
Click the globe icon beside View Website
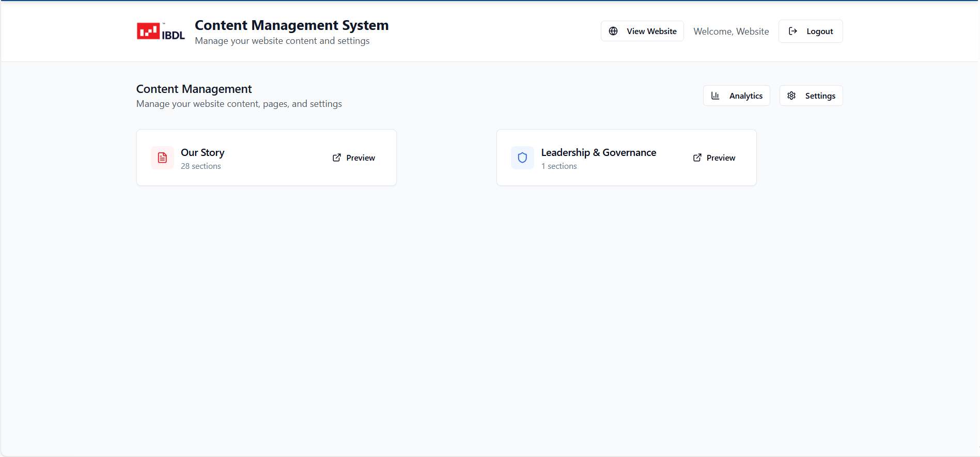(x=613, y=31)
